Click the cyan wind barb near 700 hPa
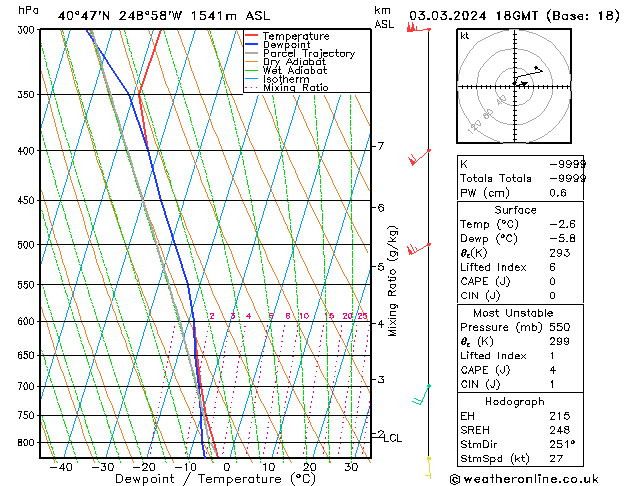The image size is (629, 486). point(423,395)
